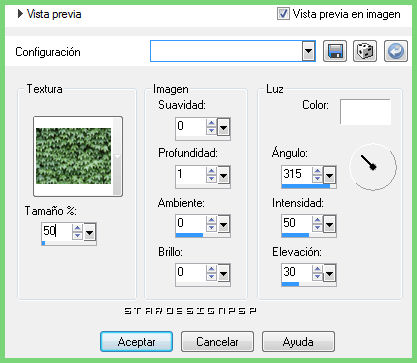Open the Intensidad value dropdown arrow
The width and height of the screenshot is (417, 363).
coord(329,224)
